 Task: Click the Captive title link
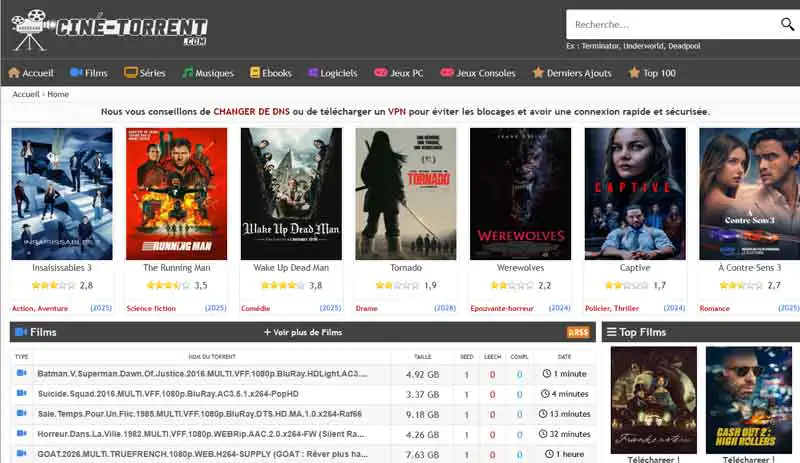coord(635,267)
